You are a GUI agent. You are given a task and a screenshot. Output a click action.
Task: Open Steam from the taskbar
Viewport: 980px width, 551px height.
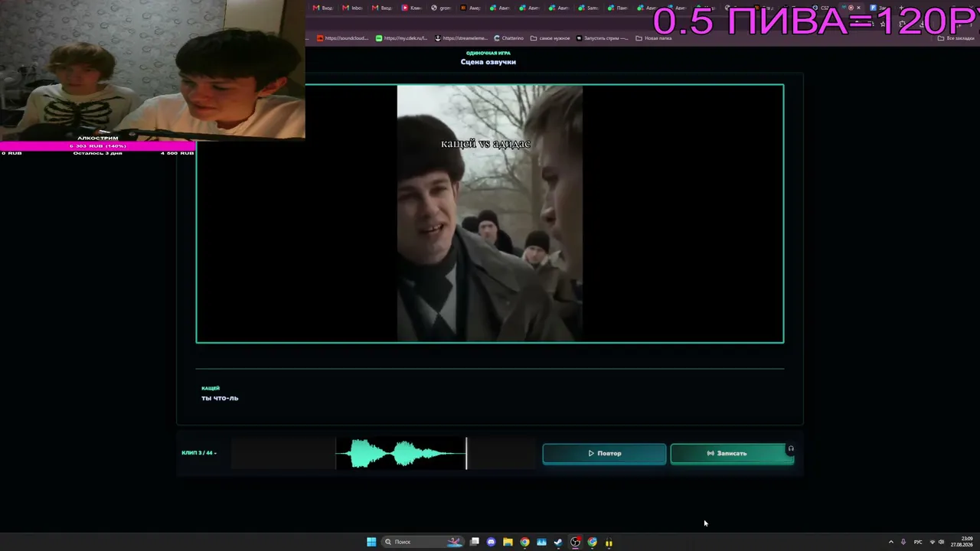(x=558, y=542)
